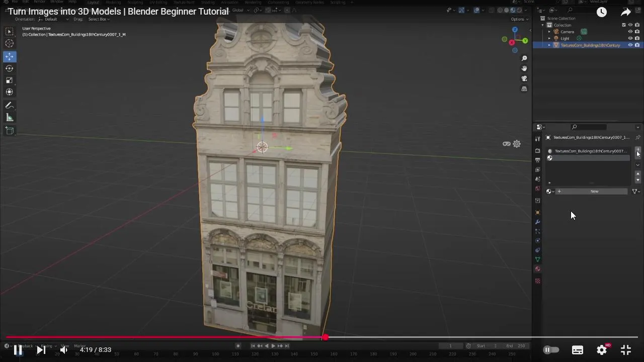Exit YouTube fullscreen mode

[x=626, y=350]
